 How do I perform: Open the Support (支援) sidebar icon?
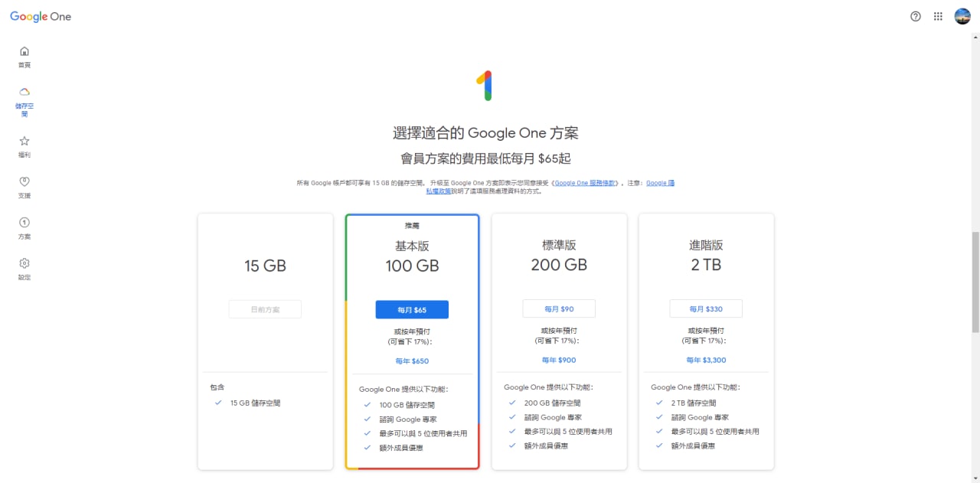coord(24,182)
